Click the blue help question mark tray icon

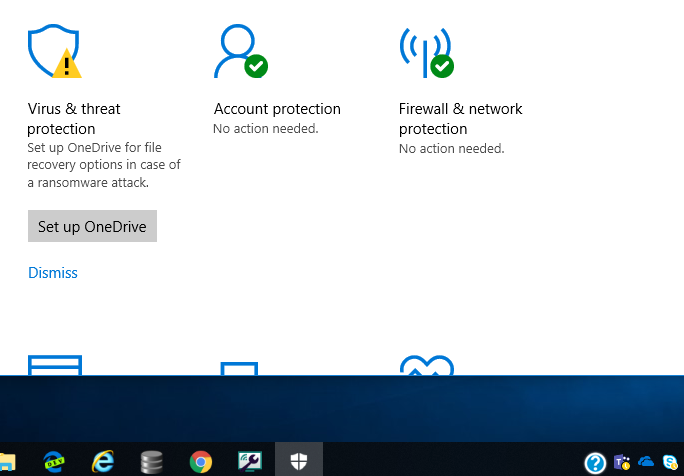point(595,463)
